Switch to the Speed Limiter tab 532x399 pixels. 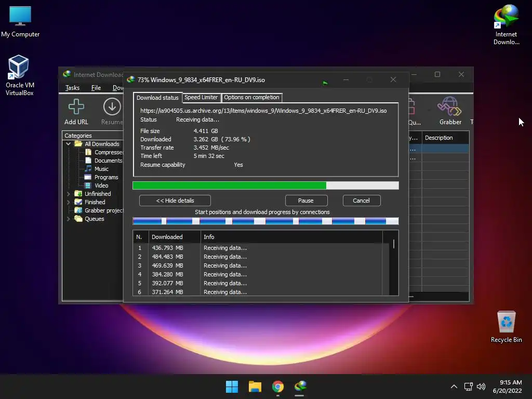tap(201, 97)
